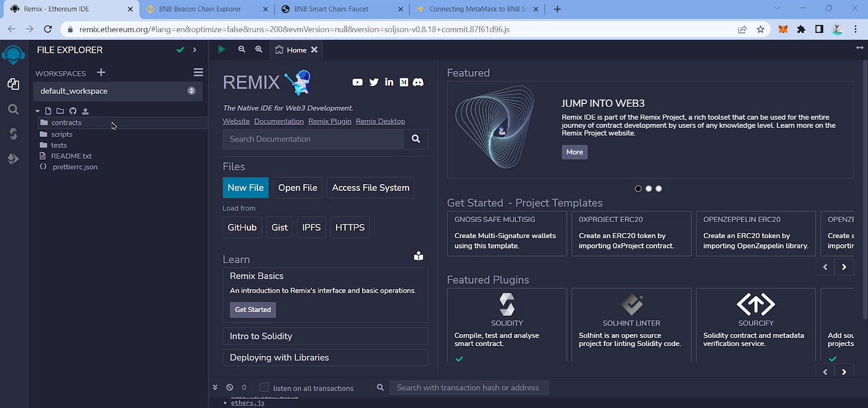Open Remix Twitter icon
868x408 pixels.
[x=374, y=82]
